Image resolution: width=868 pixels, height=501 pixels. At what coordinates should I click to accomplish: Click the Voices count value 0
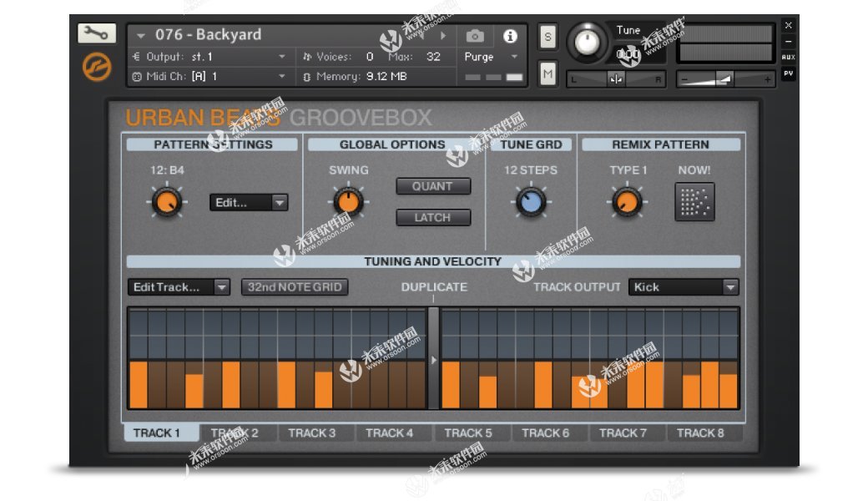coord(370,57)
